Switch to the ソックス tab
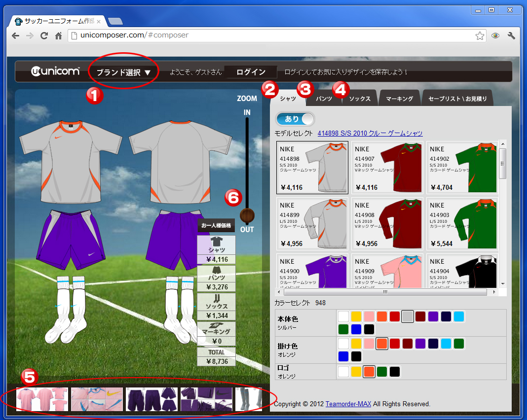 (360, 99)
